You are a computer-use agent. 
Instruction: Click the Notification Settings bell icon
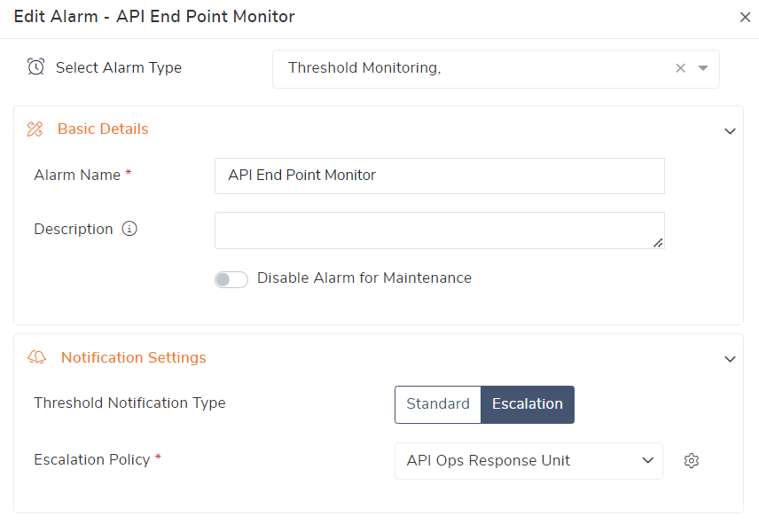(37, 358)
